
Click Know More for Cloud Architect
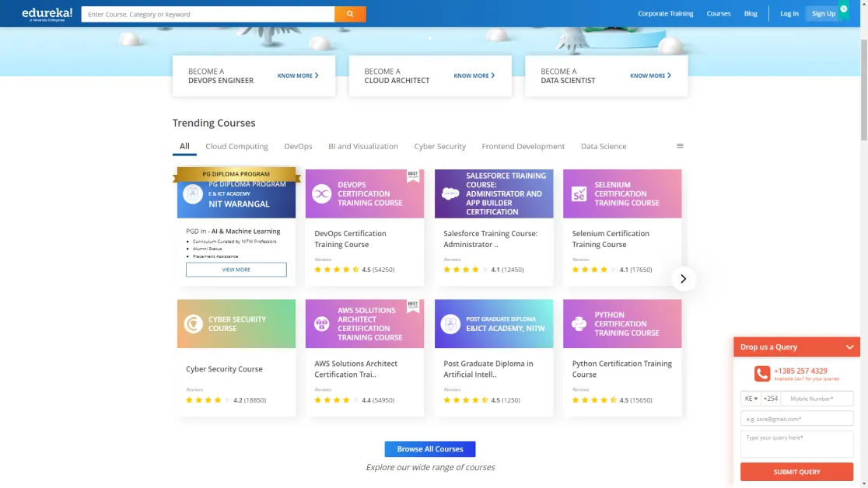click(x=474, y=76)
